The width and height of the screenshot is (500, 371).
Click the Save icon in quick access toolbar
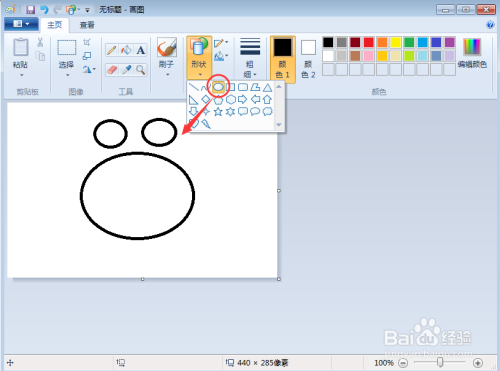click(x=31, y=10)
